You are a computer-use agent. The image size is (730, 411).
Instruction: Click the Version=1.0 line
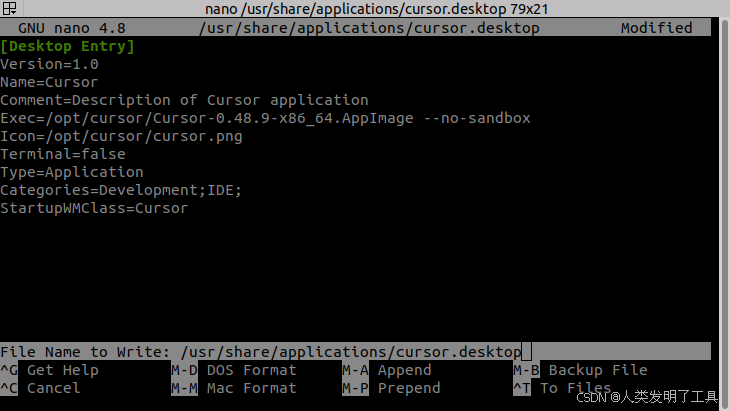[x=49, y=64]
